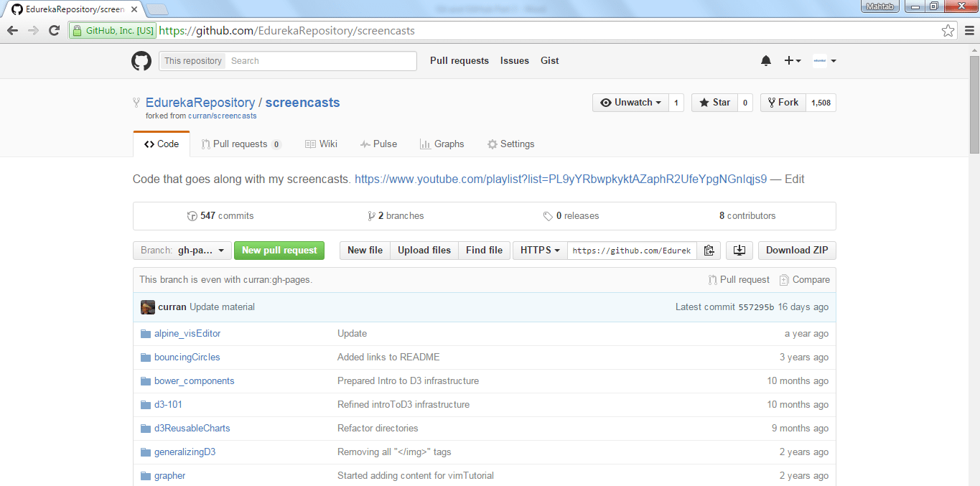Screen dimensions: 980x486
Task: Click the New pull request button
Action: pyautogui.click(x=279, y=251)
